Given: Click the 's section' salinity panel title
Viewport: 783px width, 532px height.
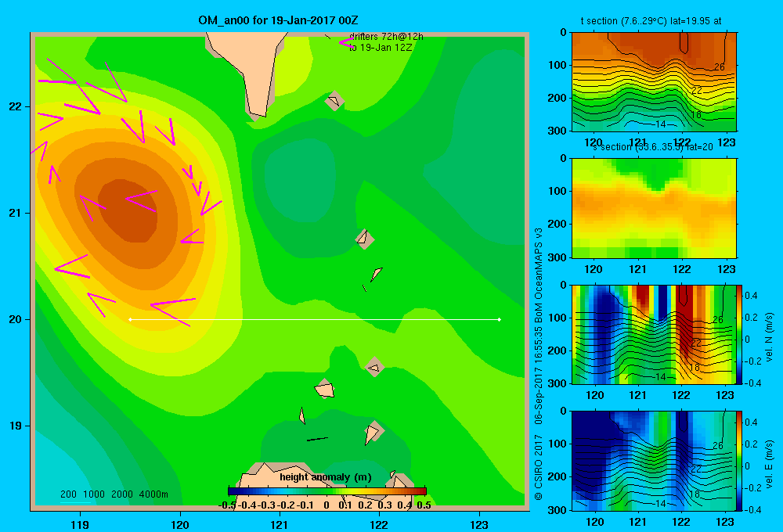Looking at the screenshot, I should [x=653, y=147].
